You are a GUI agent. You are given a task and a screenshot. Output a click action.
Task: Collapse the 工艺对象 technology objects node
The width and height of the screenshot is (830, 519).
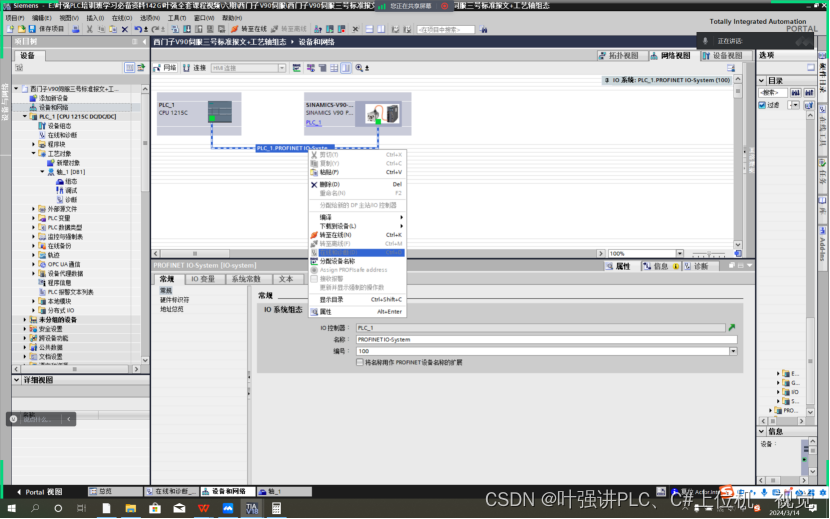(34, 154)
